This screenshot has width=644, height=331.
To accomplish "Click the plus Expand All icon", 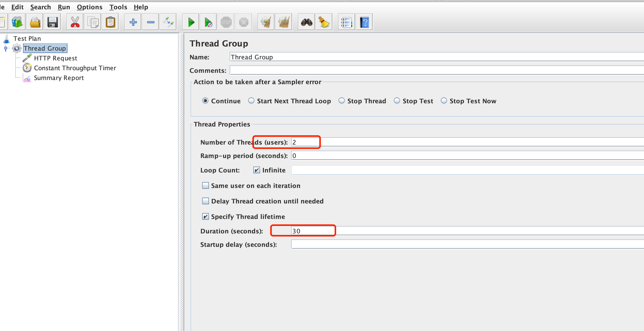I will coord(133,22).
